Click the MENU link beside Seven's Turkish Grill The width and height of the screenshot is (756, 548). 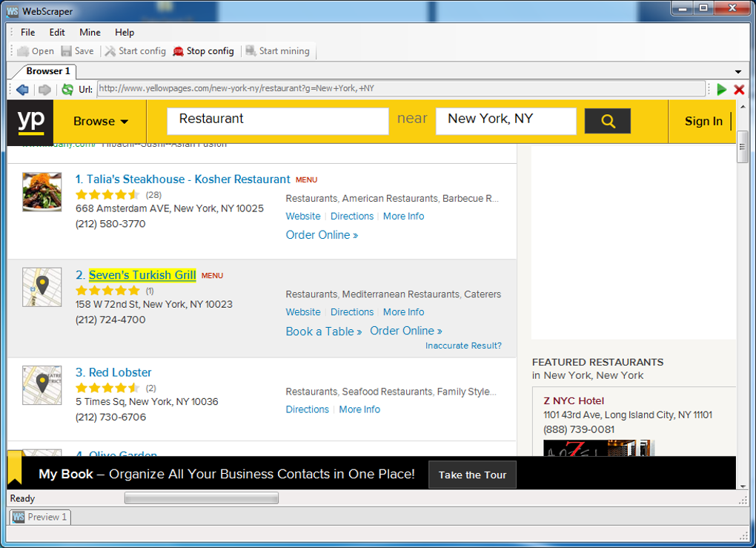(x=212, y=276)
